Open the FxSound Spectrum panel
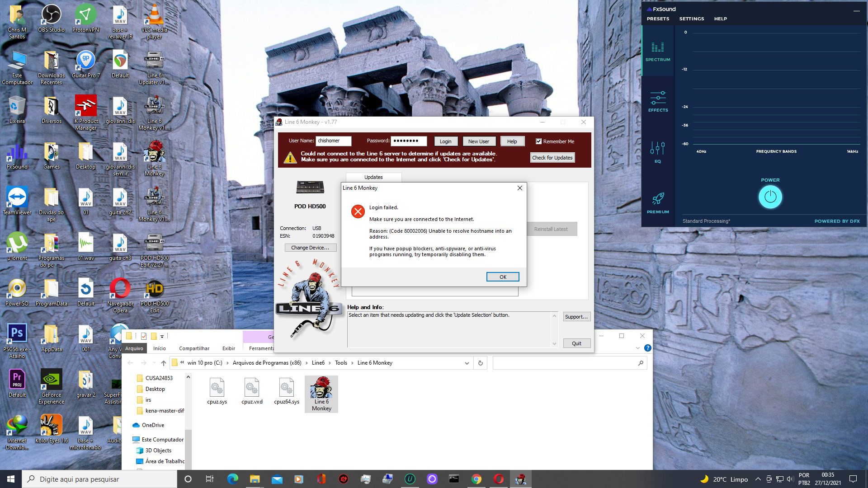This screenshot has width=868, height=488. [x=657, y=51]
